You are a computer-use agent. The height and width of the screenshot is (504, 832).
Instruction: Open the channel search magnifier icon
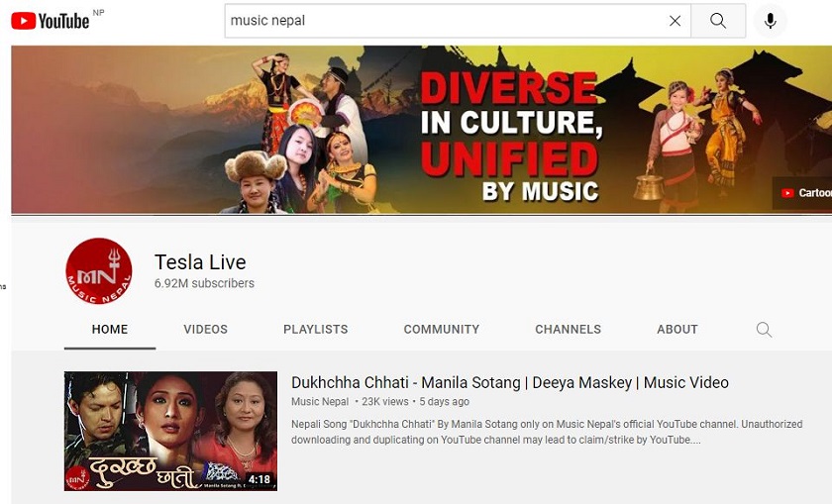click(764, 330)
